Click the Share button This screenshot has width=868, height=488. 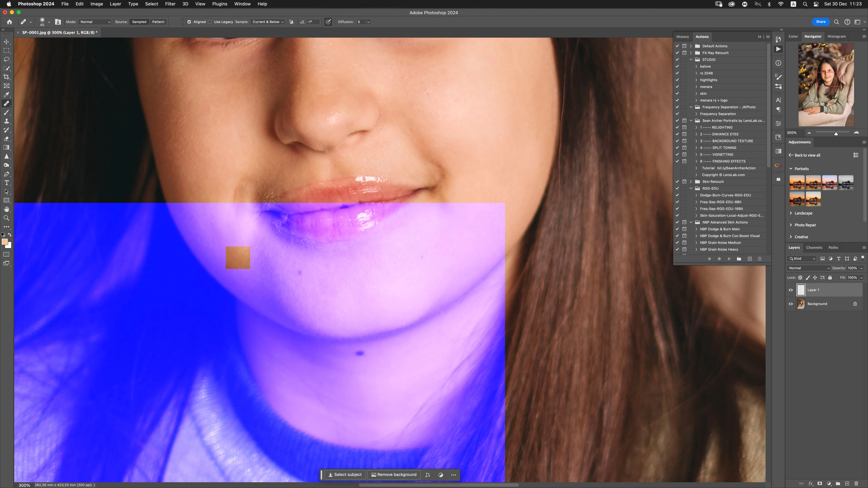click(821, 22)
